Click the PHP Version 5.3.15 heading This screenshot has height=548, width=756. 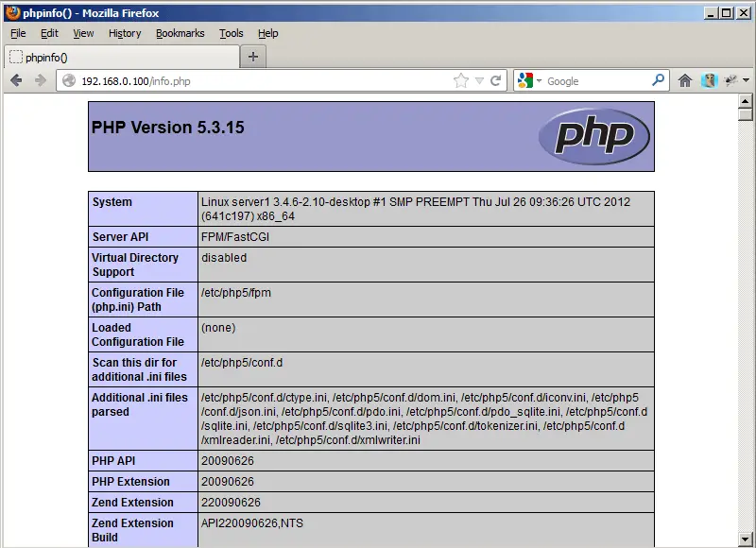[x=168, y=128]
